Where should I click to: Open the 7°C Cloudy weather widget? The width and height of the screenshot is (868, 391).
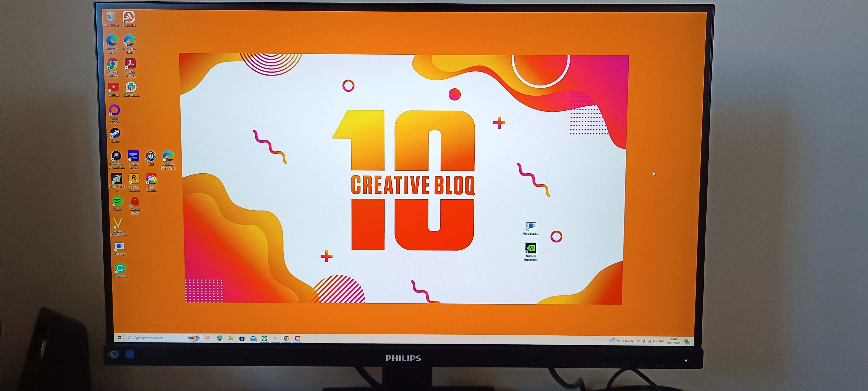(x=621, y=341)
